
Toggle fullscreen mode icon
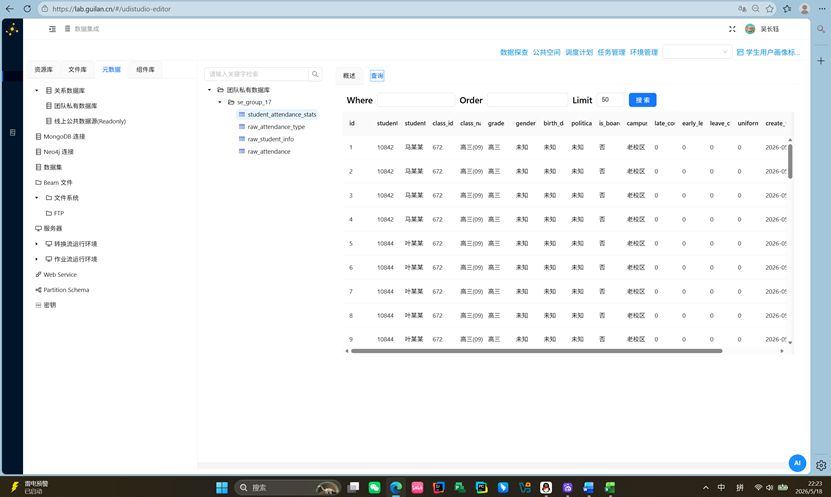pyautogui.click(x=732, y=29)
